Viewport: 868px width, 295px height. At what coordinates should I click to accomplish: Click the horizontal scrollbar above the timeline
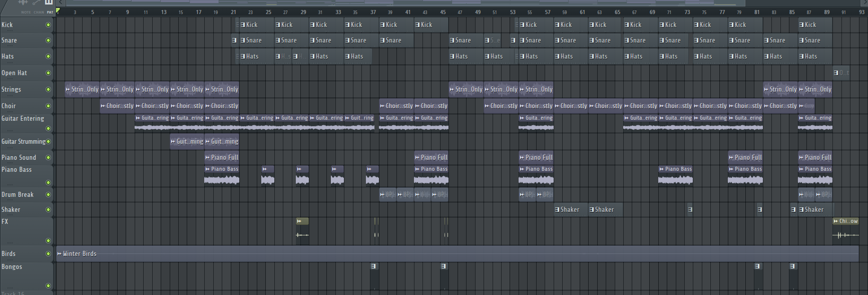click(400, 3)
